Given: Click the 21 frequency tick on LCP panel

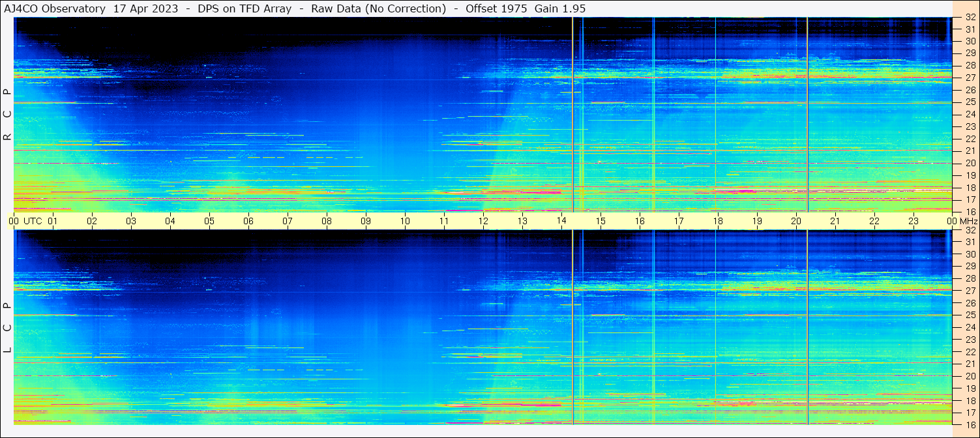Looking at the screenshot, I should [x=970, y=364].
